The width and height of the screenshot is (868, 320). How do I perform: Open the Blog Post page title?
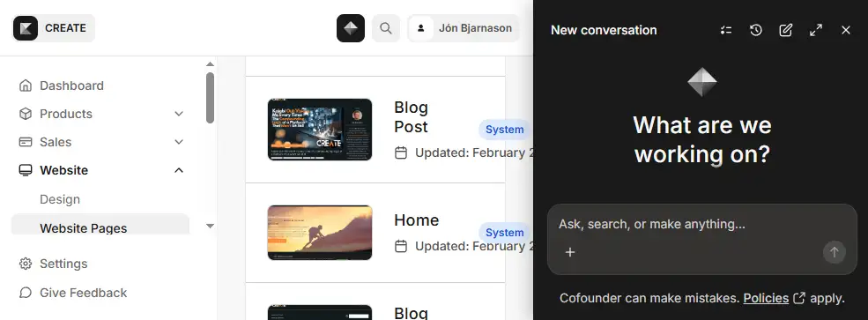[x=411, y=117]
